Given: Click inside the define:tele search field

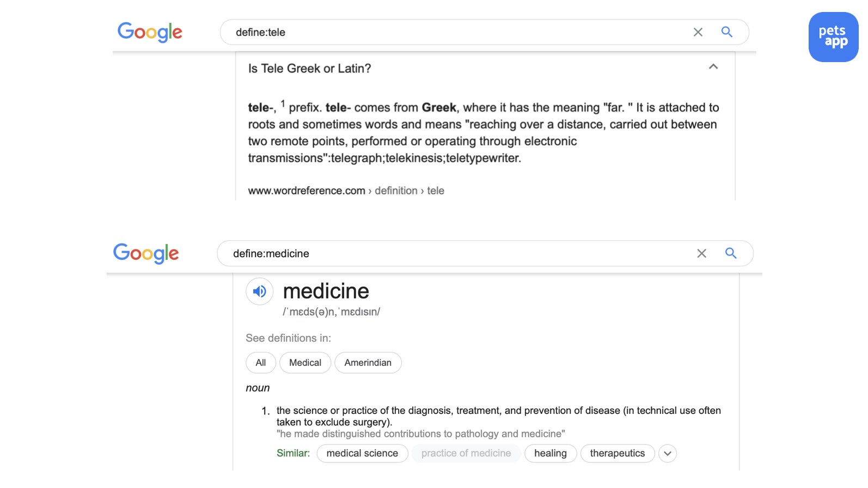Looking at the screenshot, I should (x=436, y=32).
